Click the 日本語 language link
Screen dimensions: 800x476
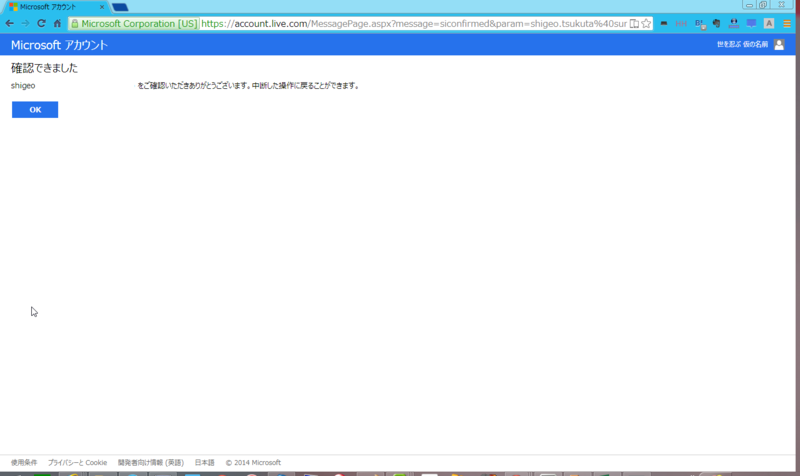pyautogui.click(x=205, y=463)
